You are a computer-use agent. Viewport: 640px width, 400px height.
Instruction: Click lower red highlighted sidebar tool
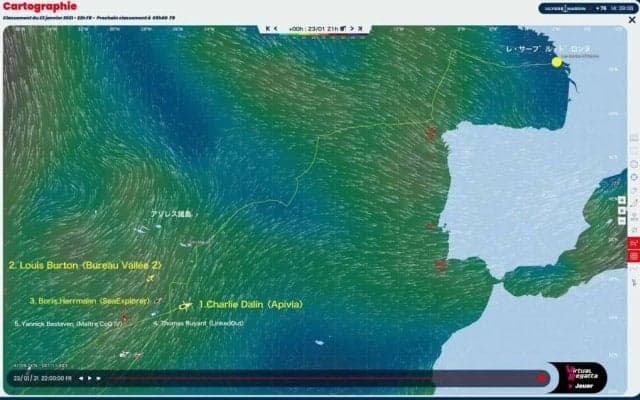coord(633,256)
